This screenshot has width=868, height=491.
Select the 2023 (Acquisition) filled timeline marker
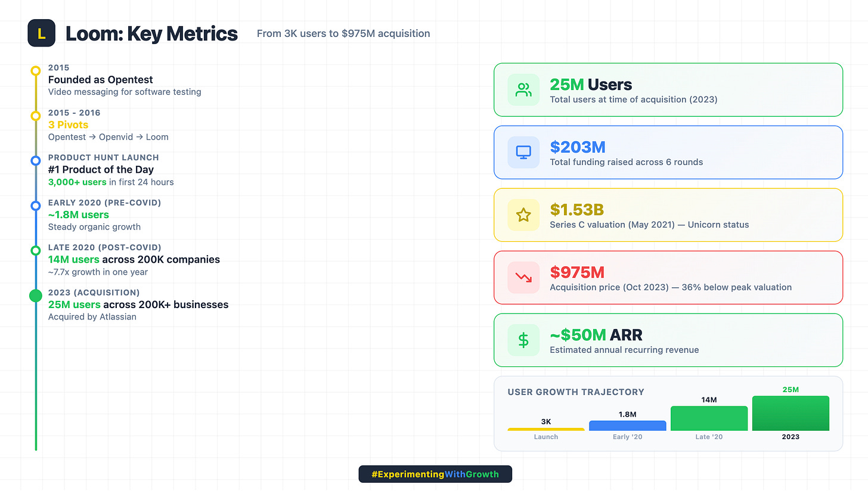click(36, 296)
